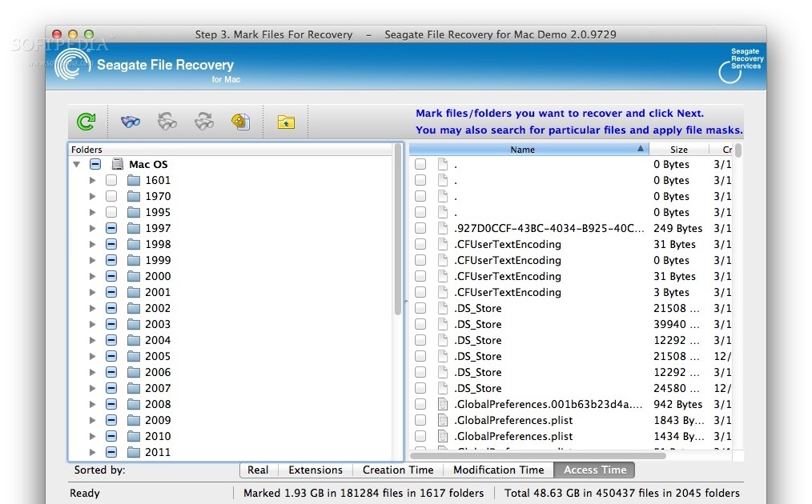812x504 pixels.
Task: Select the 2011 folder icon
Action: coord(134,452)
